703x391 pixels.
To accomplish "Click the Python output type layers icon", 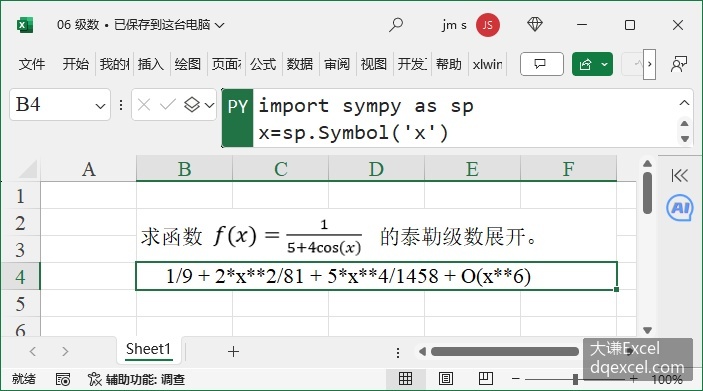I will [x=192, y=105].
